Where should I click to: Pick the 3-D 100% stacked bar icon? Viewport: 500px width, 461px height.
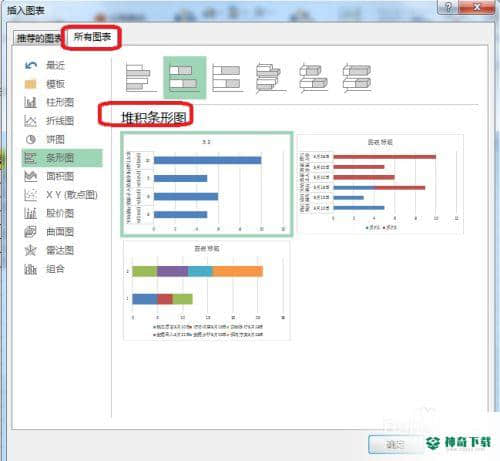click(357, 78)
